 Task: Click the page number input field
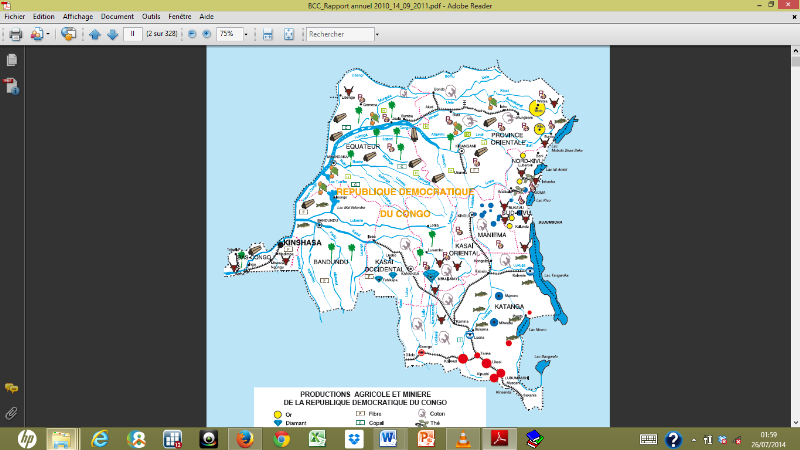(132, 34)
